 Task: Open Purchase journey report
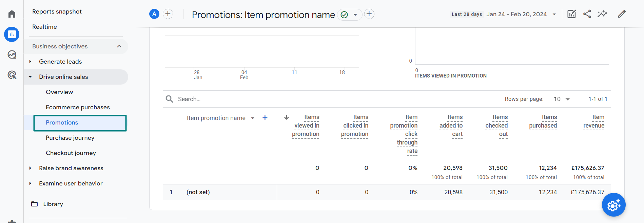70,138
